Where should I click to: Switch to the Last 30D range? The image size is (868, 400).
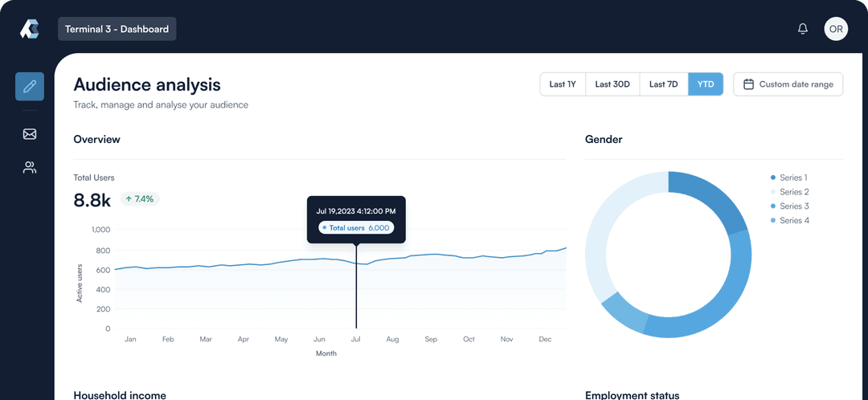point(612,84)
